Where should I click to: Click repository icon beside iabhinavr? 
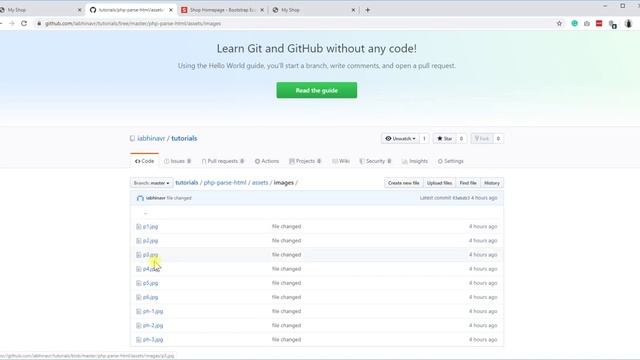[132, 138]
